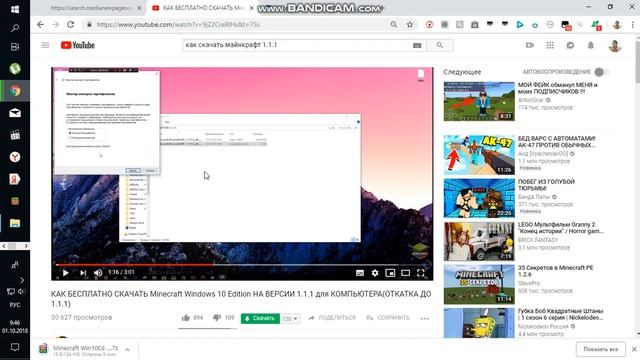
Task: Like the video
Action: click(192, 318)
